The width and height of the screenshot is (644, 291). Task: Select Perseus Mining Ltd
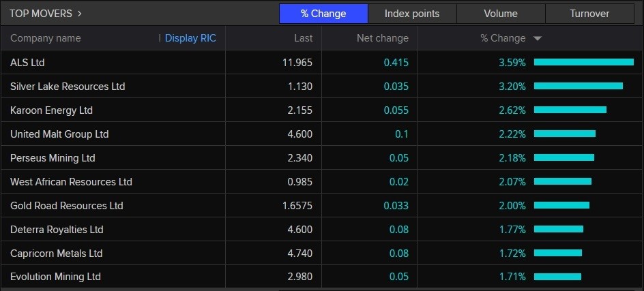click(x=53, y=158)
